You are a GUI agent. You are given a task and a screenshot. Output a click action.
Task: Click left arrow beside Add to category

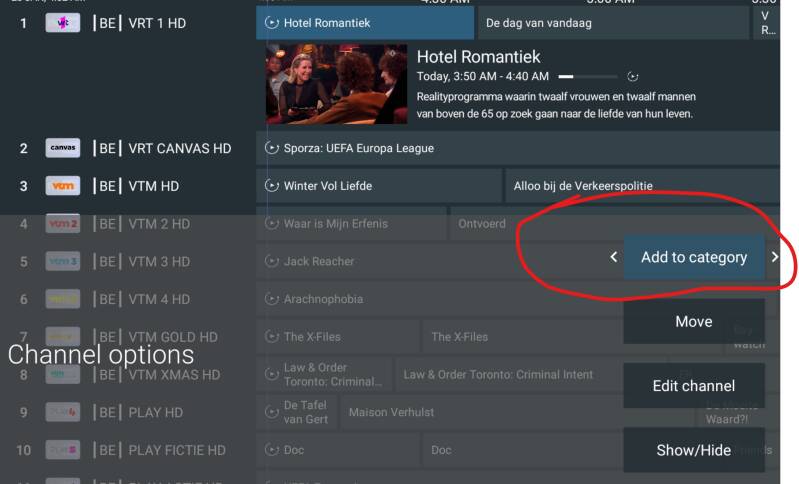click(614, 257)
